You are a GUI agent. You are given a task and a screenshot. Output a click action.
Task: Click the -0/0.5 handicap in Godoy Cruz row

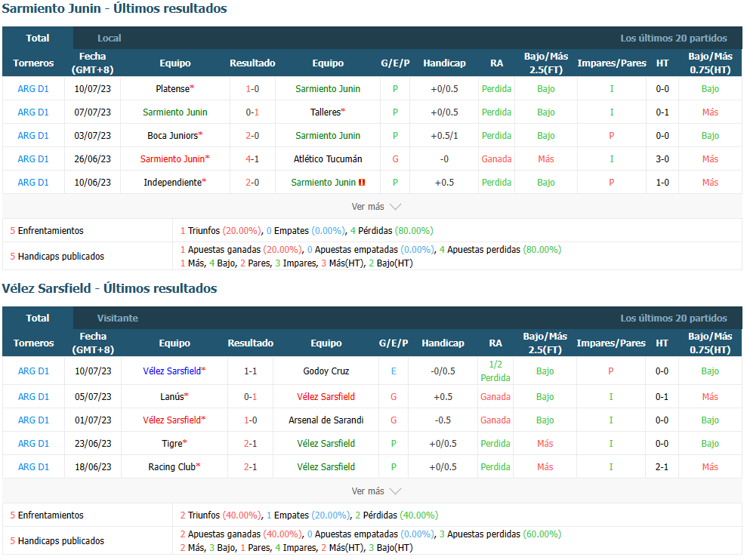[x=443, y=371]
